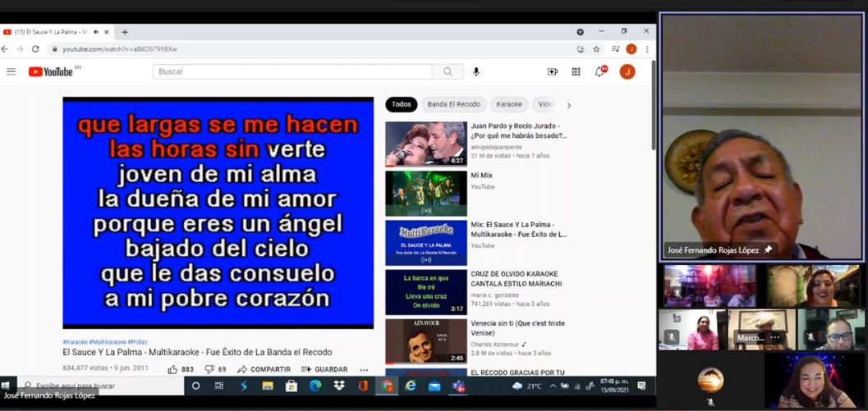This screenshot has height=411, width=868.
Task: Open the Aznavour Venecia sin ti thumbnail
Action: pos(425,340)
